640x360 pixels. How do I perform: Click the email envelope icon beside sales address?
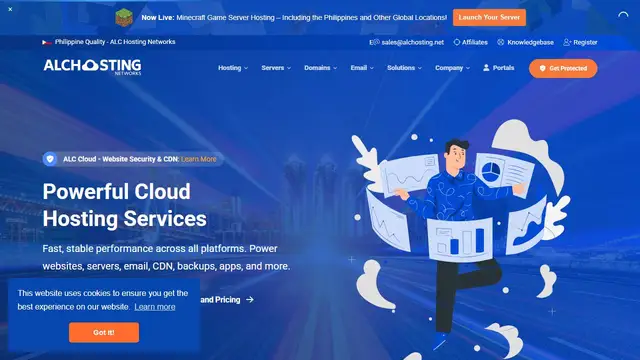pyautogui.click(x=374, y=42)
